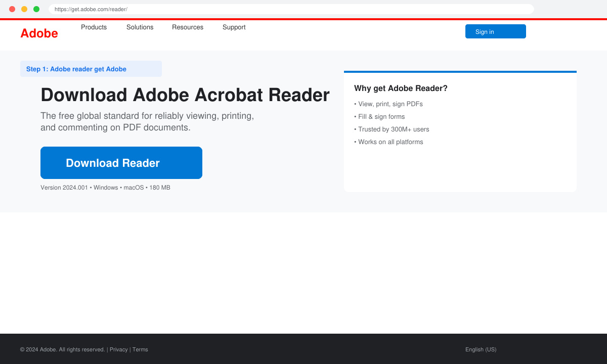Viewport: 607px width, 364px height.
Task: Click the Works on all platforms bullet
Action: coord(388,142)
